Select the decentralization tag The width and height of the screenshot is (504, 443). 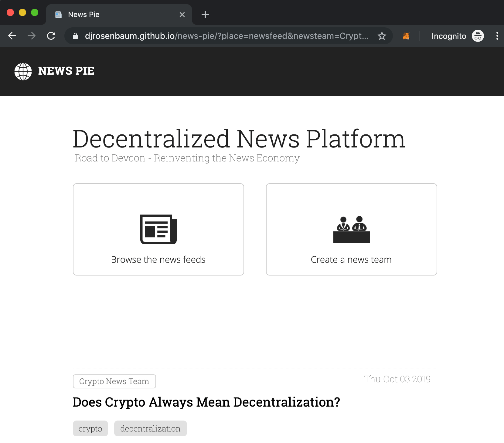click(x=150, y=428)
